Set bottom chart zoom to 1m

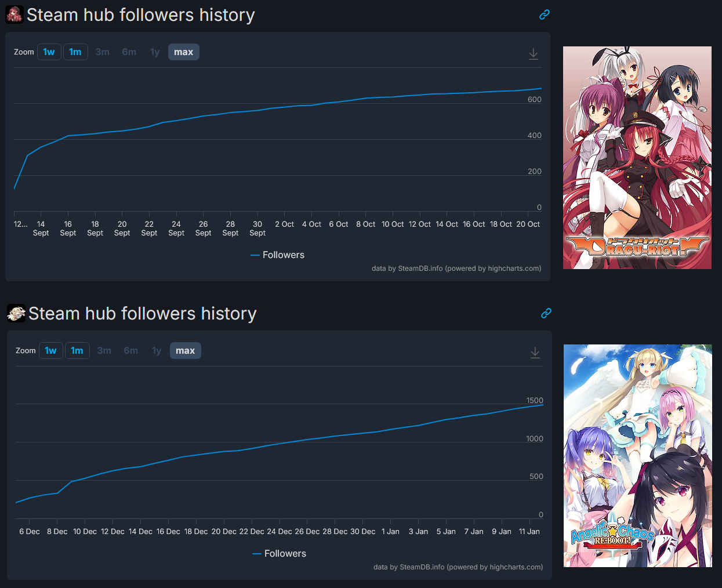tap(77, 351)
